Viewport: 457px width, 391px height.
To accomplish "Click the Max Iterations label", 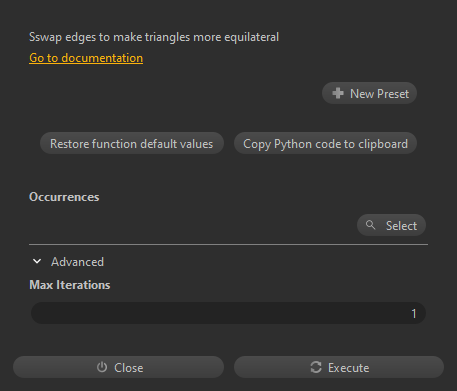I will point(70,285).
